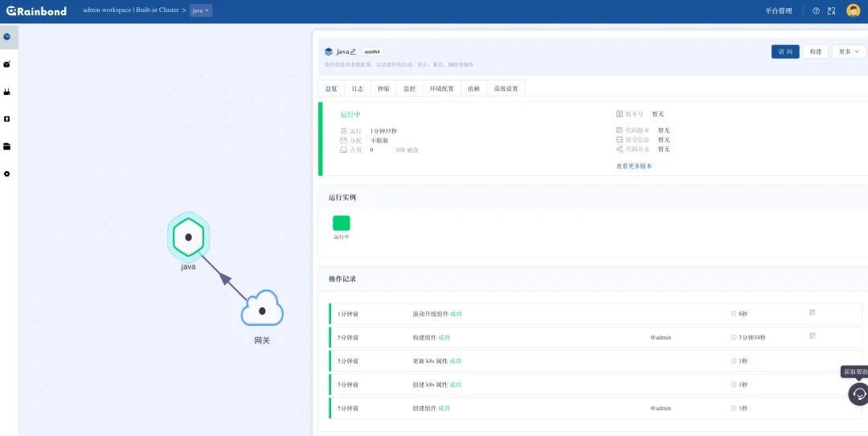Open the java app dropdown in breadcrumb

[x=201, y=10]
